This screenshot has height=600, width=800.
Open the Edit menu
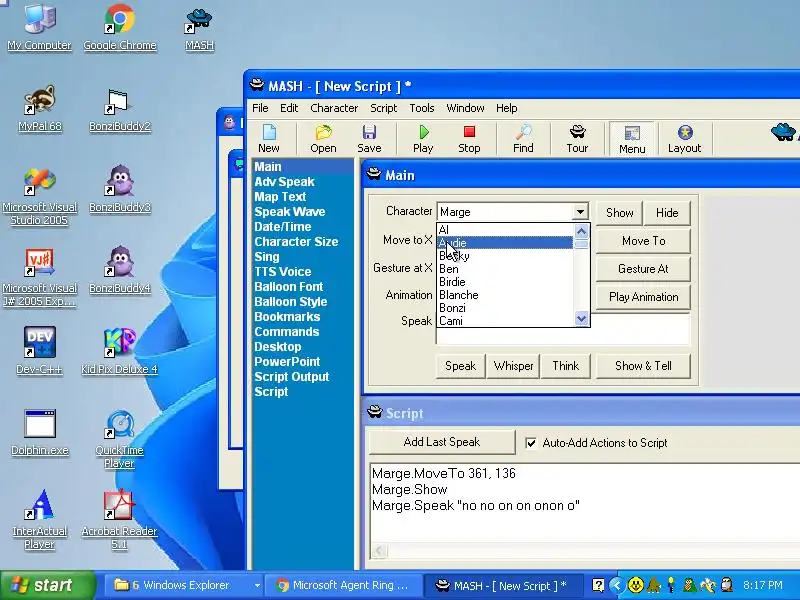pos(289,108)
